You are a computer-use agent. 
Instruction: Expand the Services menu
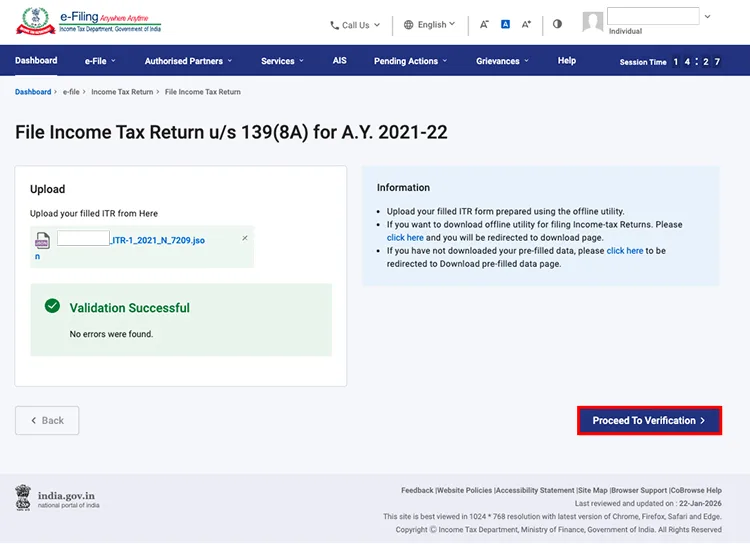[x=282, y=61]
